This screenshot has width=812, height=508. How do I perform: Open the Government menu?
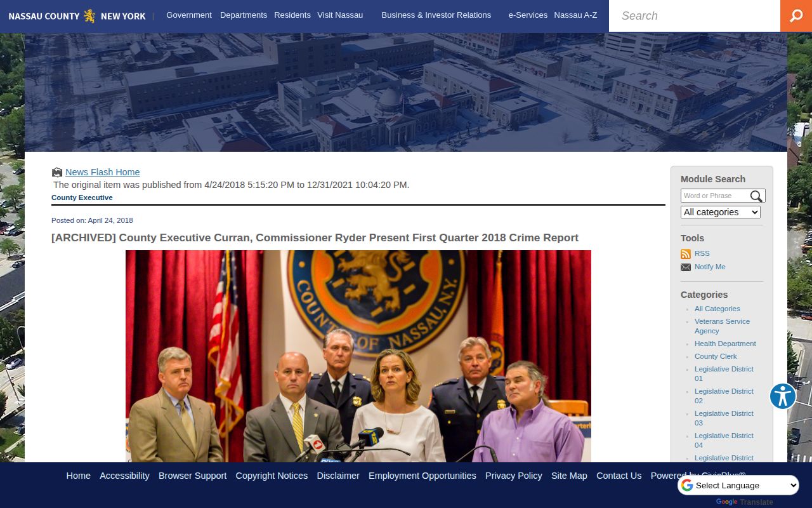pyautogui.click(x=189, y=15)
